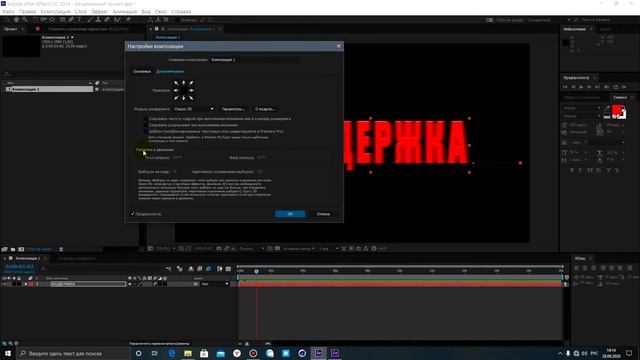Click the red fill color swatch
Viewport: 640px width, 360px height.
pos(617,110)
